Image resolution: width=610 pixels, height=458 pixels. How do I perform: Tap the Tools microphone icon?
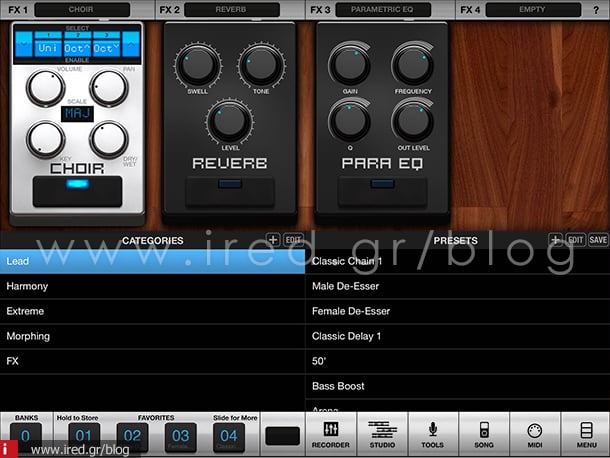[x=432, y=434]
